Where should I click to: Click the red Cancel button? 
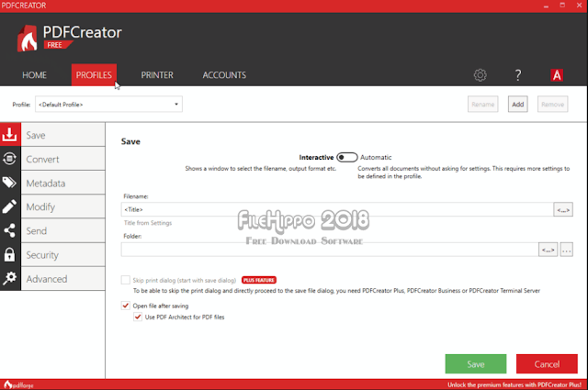click(x=547, y=363)
